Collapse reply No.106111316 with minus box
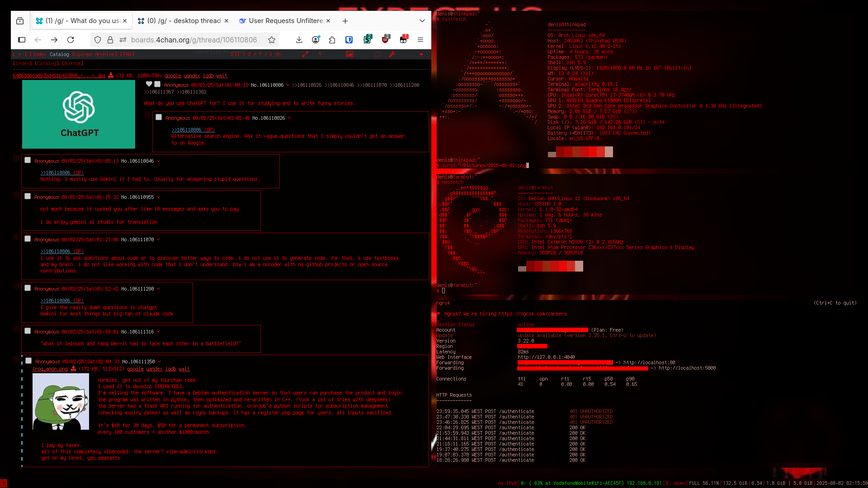This screenshot has width=868, height=488. pyautogui.click(x=16, y=329)
